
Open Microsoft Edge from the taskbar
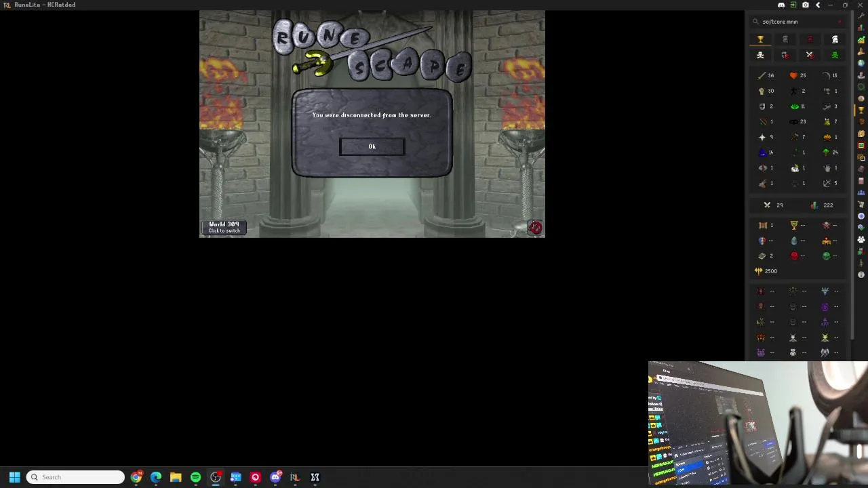click(x=156, y=477)
